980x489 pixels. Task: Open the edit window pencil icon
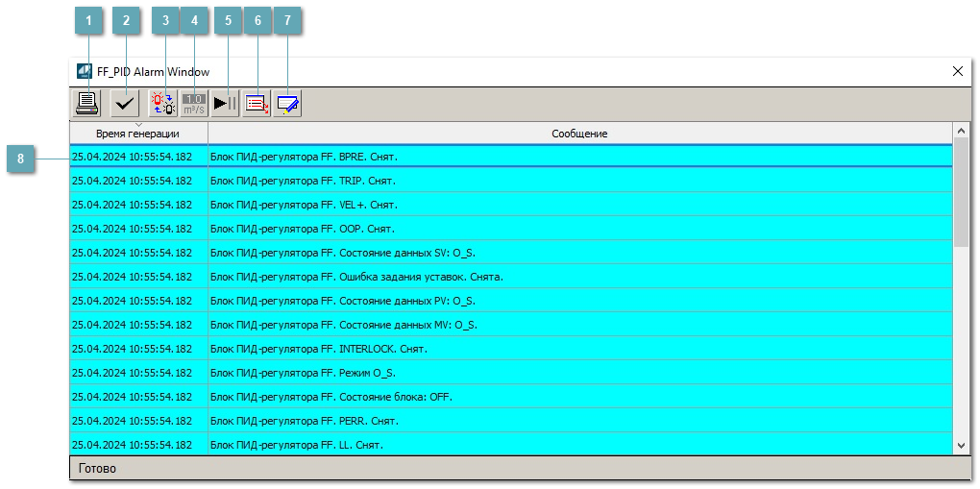point(287,103)
